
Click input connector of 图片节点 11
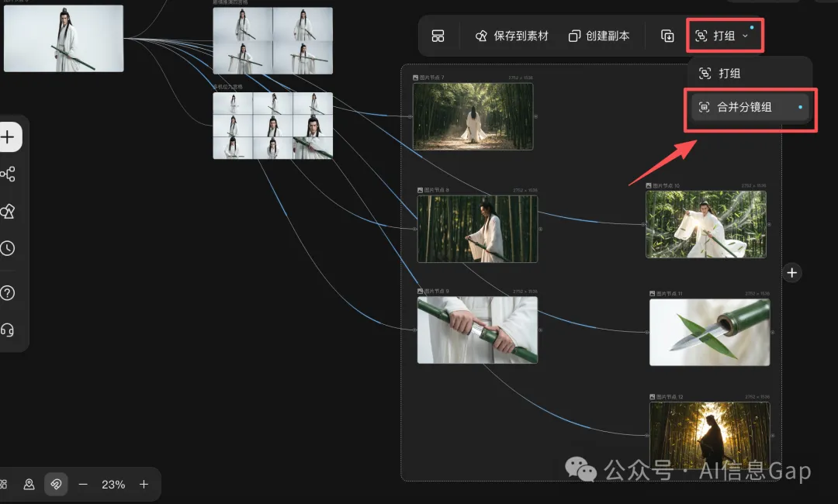647,332
